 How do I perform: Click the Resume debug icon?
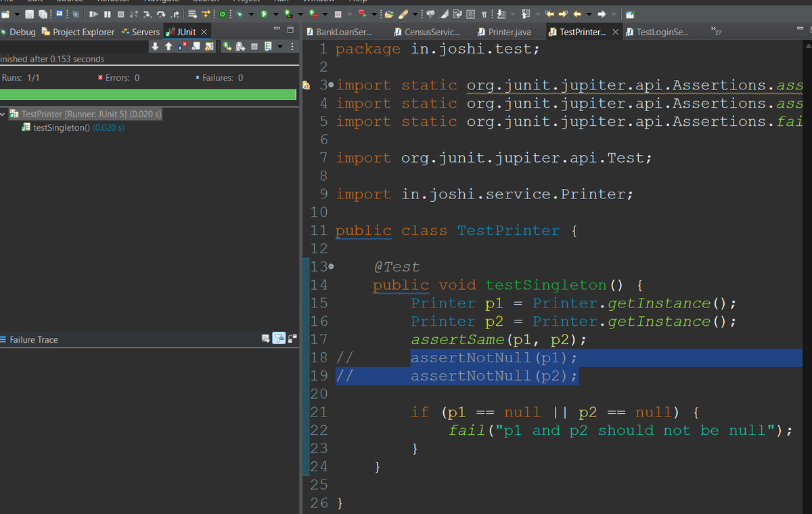(93, 14)
